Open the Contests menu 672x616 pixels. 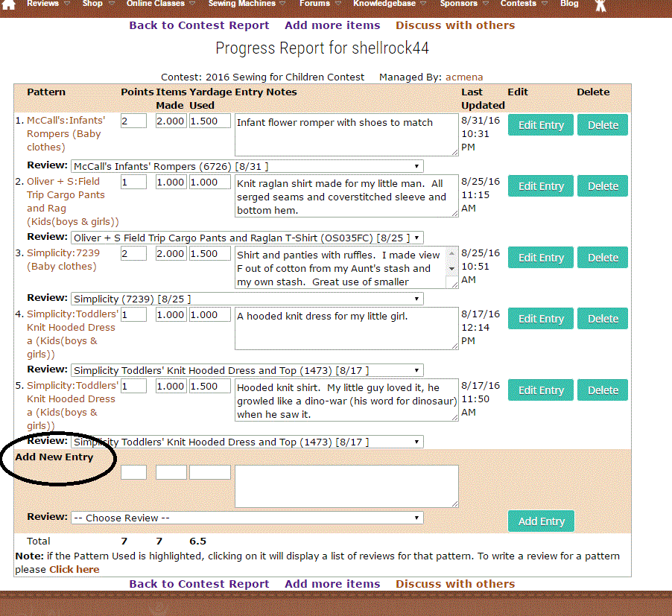pos(518,4)
